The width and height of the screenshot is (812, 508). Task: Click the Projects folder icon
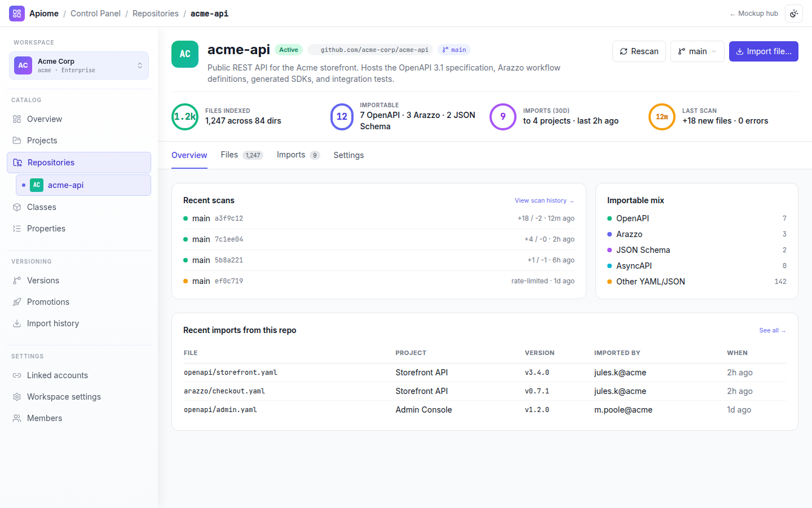pyautogui.click(x=17, y=141)
